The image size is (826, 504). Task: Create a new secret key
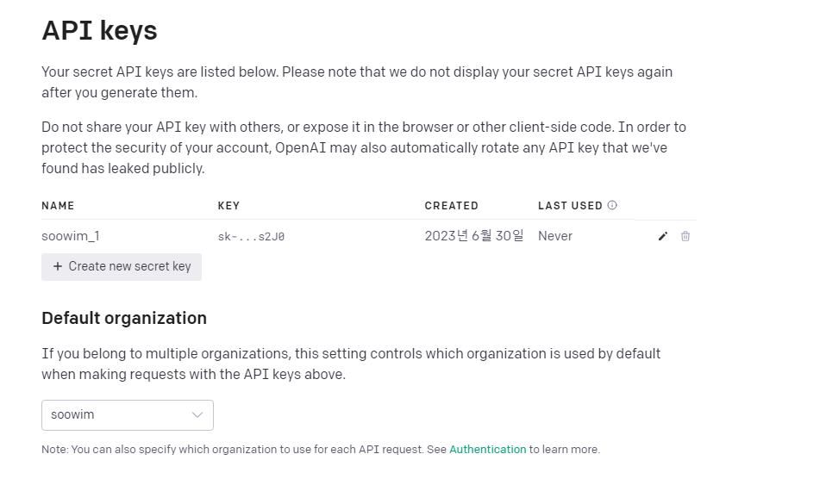pyautogui.click(x=122, y=267)
